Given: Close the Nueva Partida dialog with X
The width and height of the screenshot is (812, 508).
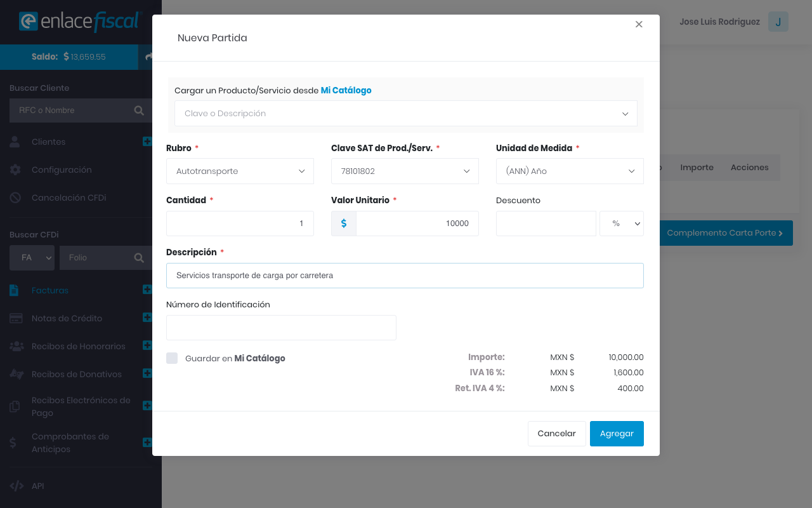Looking at the screenshot, I should tap(639, 24).
